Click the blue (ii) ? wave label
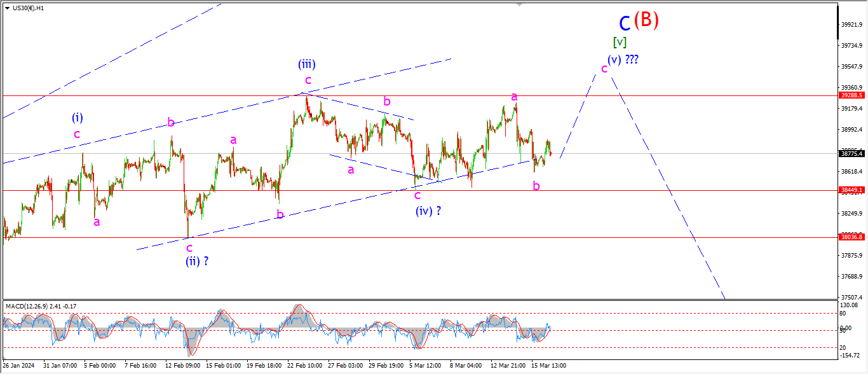The width and height of the screenshot is (868, 374). 197,261
